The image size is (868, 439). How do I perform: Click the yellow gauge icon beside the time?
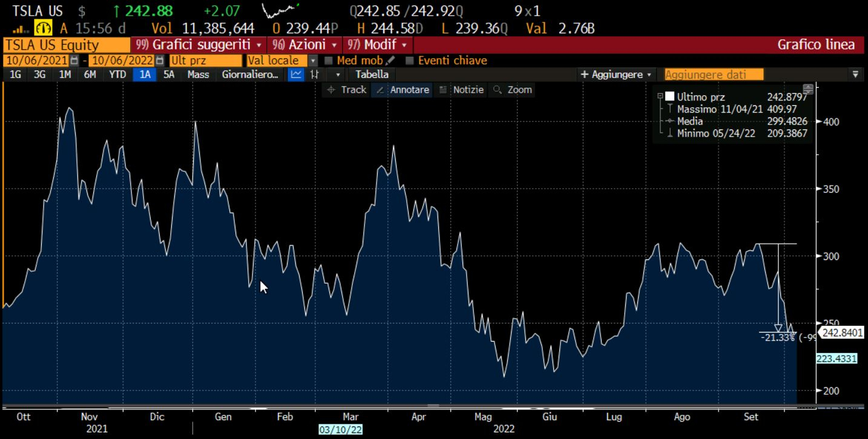point(43,28)
